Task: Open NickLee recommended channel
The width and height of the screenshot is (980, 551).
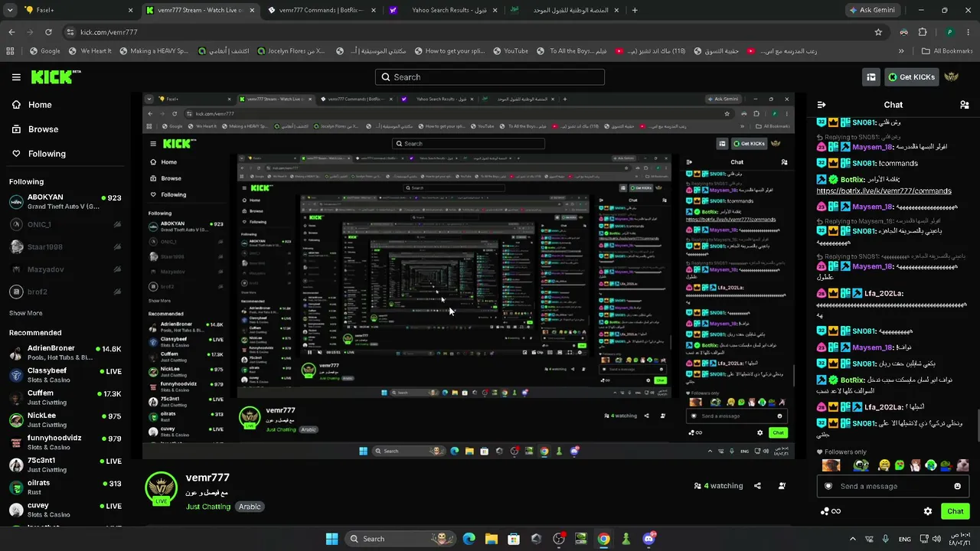Action: (x=65, y=420)
